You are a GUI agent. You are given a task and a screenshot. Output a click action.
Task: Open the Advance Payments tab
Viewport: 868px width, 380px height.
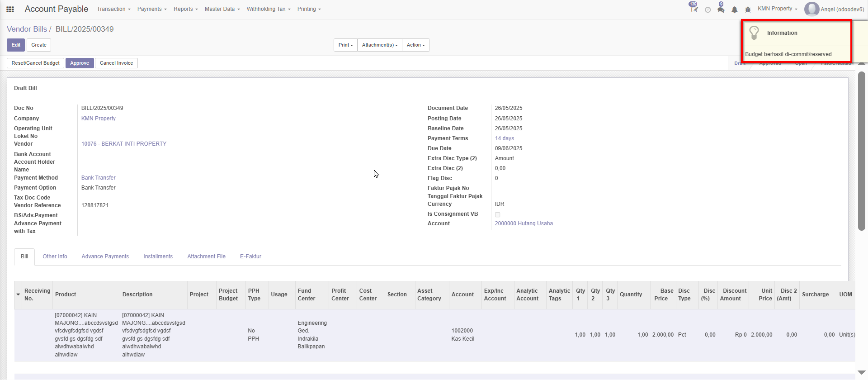[x=105, y=256]
